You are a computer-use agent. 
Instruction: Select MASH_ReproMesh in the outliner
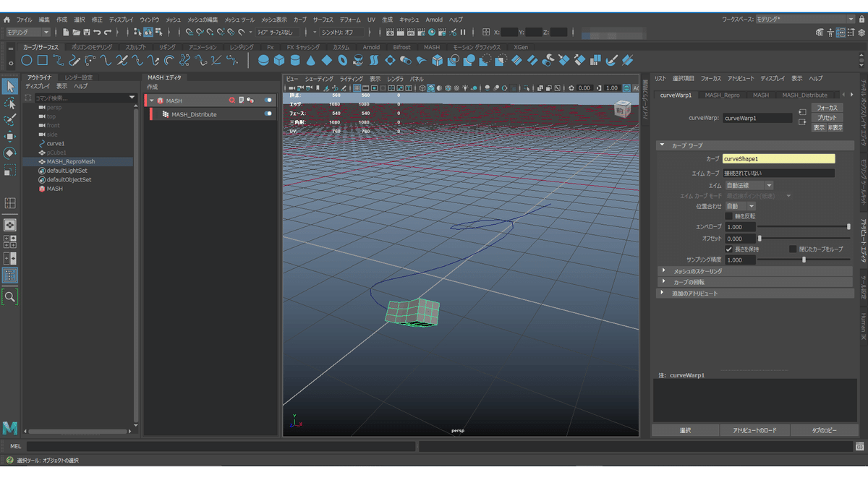pos(70,162)
